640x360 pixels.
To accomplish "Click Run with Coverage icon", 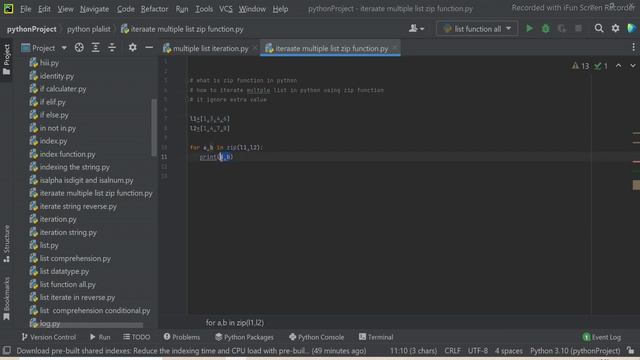I will point(562,29).
